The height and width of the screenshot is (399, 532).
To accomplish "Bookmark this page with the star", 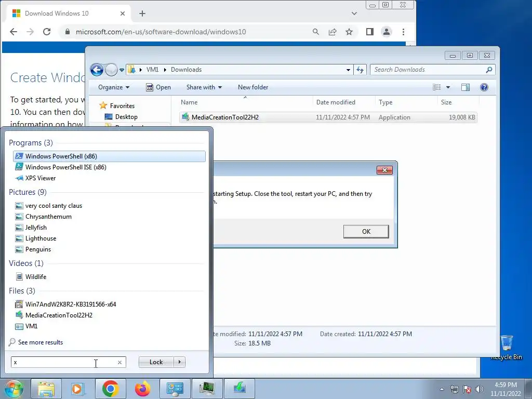I will pyautogui.click(x=349, y=32).
